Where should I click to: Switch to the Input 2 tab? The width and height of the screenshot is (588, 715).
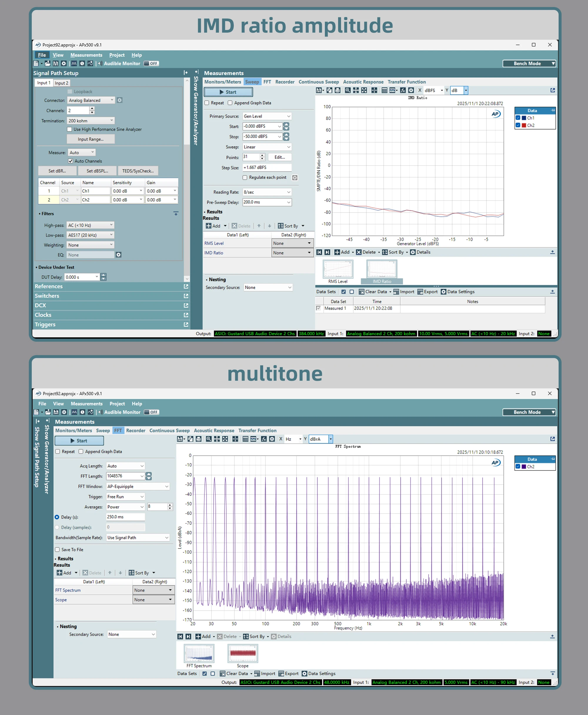[61, 83]
